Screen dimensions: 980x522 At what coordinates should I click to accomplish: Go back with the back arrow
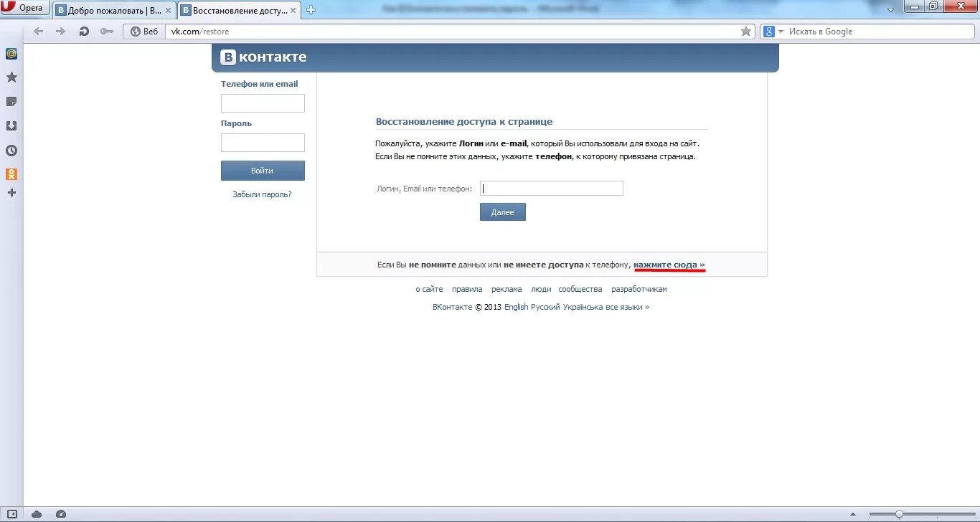pyautogui.click(x=39, y=32)
